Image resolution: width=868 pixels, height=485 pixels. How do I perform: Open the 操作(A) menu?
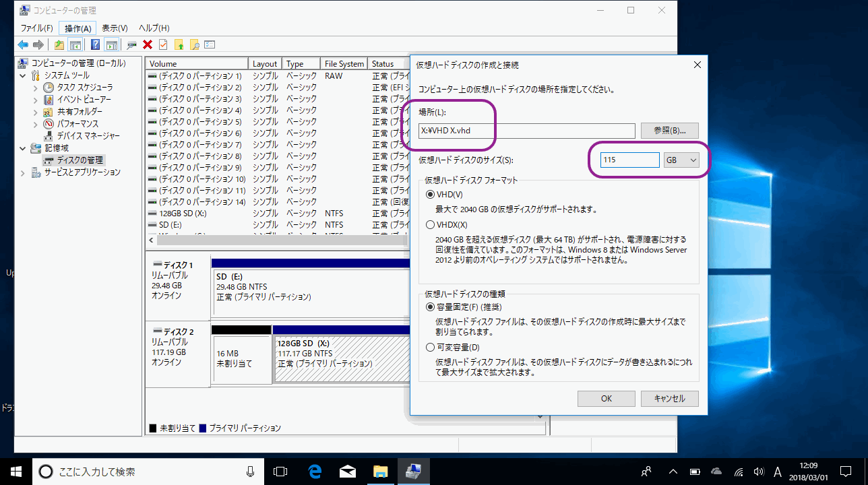coord(78,28)
